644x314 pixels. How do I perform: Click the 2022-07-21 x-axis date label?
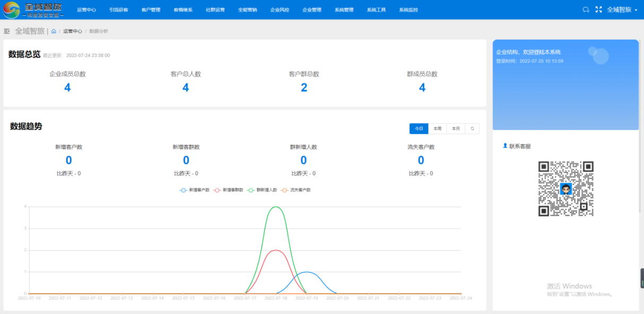click(368, 298)
